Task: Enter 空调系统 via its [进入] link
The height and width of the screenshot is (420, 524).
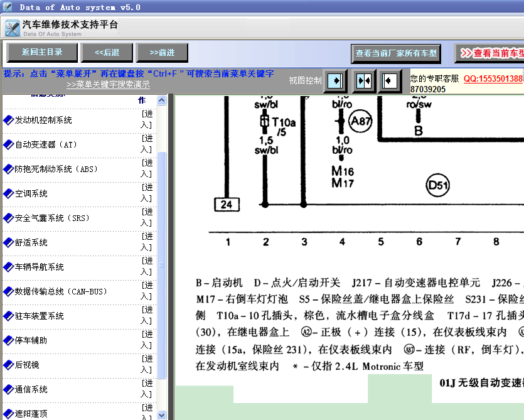Action: [147, 193]
